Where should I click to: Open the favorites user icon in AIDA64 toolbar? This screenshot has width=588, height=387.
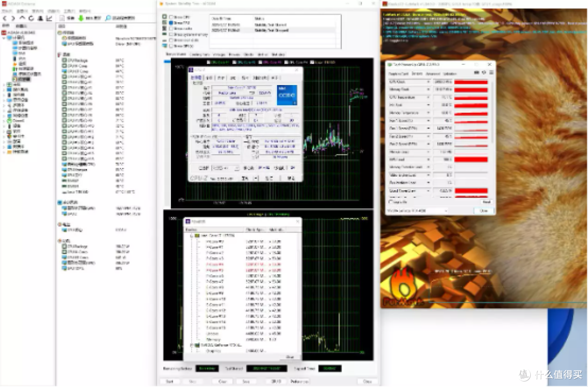tap(40, 18)
